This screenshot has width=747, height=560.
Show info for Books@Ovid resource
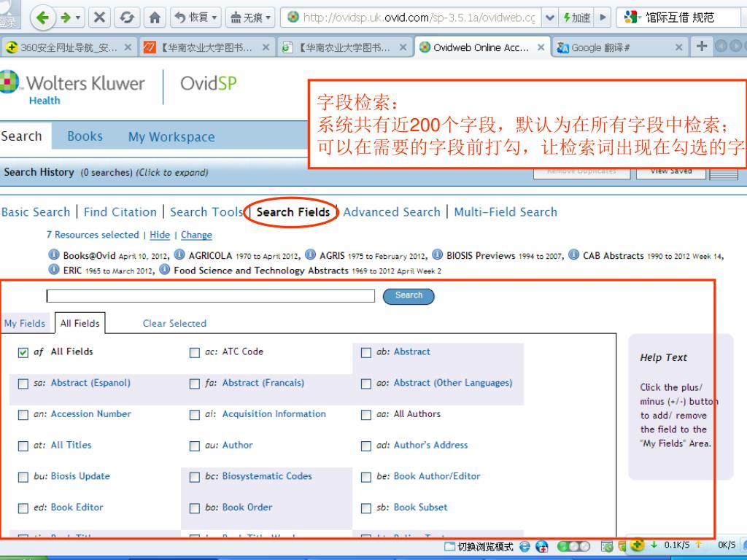coord(54,254)
